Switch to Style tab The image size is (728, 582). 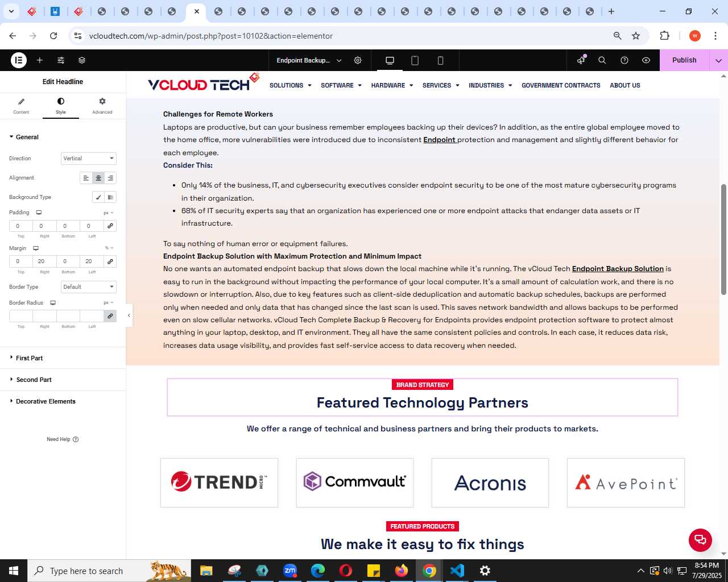tap(61, 106)
